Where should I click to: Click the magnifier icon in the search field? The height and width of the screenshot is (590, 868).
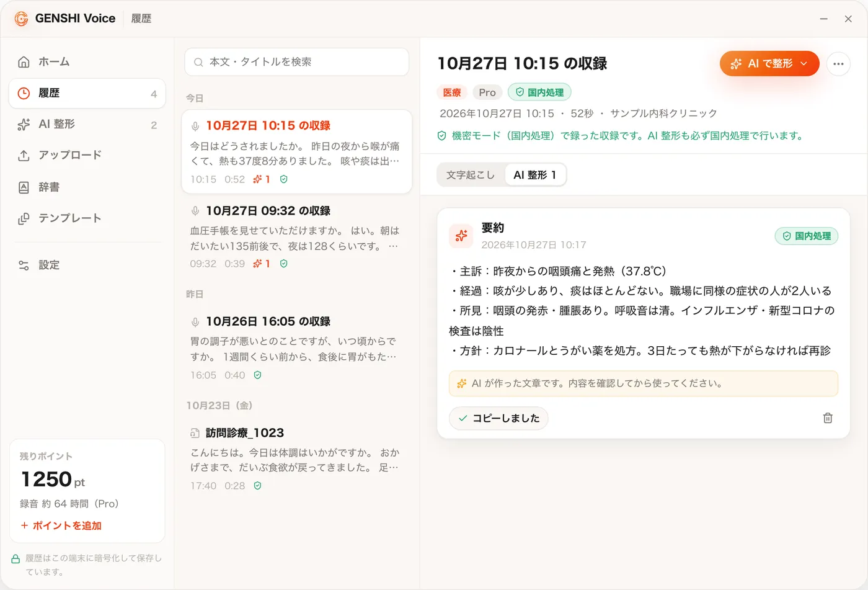198,62
